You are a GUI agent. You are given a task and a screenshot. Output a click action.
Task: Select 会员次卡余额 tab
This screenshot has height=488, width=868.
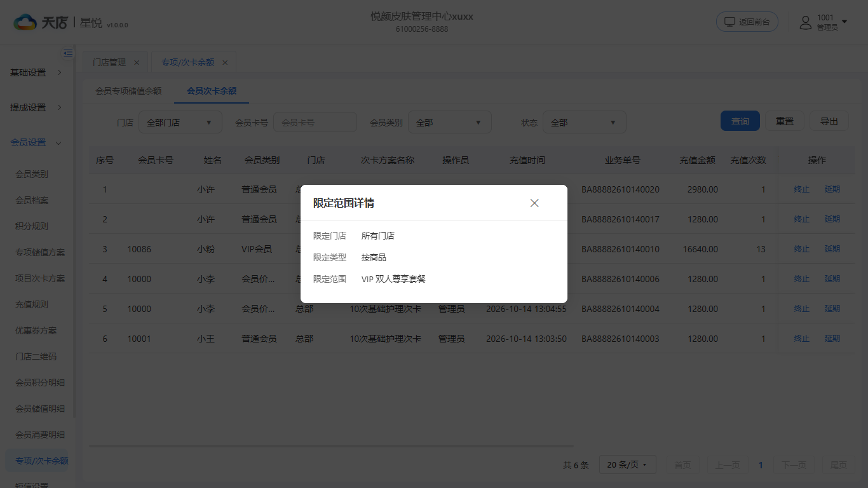[212, 91]
